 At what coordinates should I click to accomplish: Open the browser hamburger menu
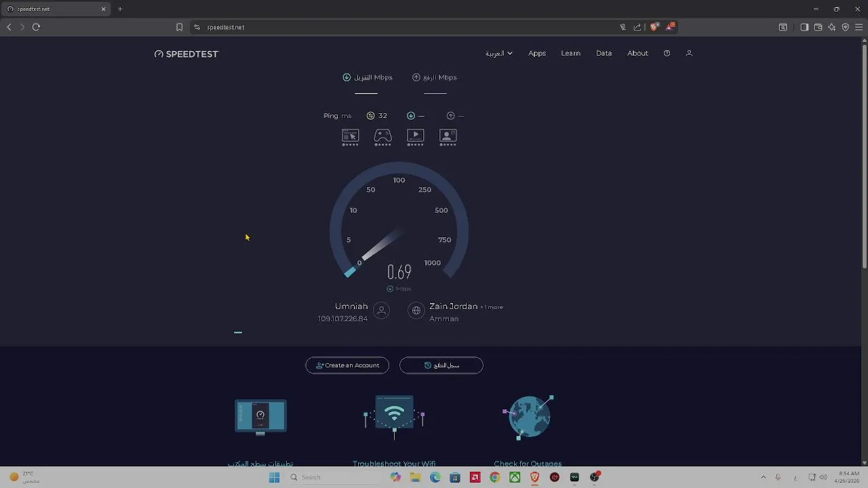coord(859,27)
